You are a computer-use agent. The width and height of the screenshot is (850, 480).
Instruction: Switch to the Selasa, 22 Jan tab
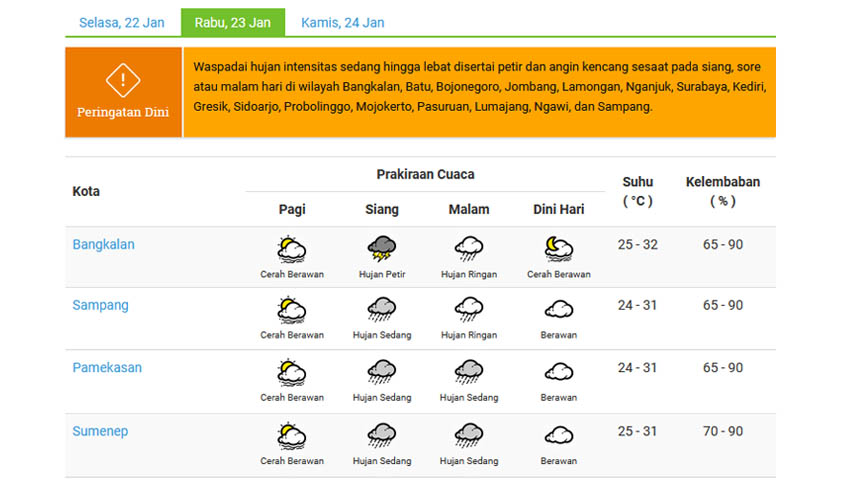coord(121,23)
